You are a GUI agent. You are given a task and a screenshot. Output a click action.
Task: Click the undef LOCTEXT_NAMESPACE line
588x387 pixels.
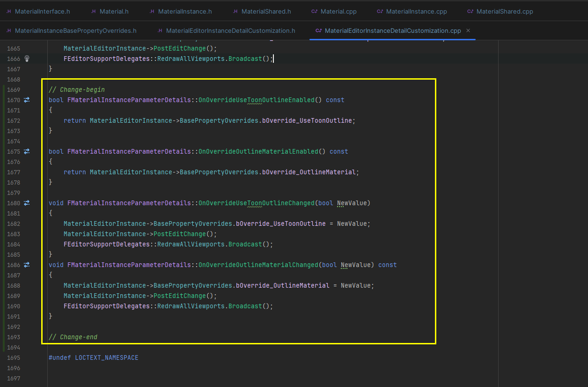click(x=94, y=357)
